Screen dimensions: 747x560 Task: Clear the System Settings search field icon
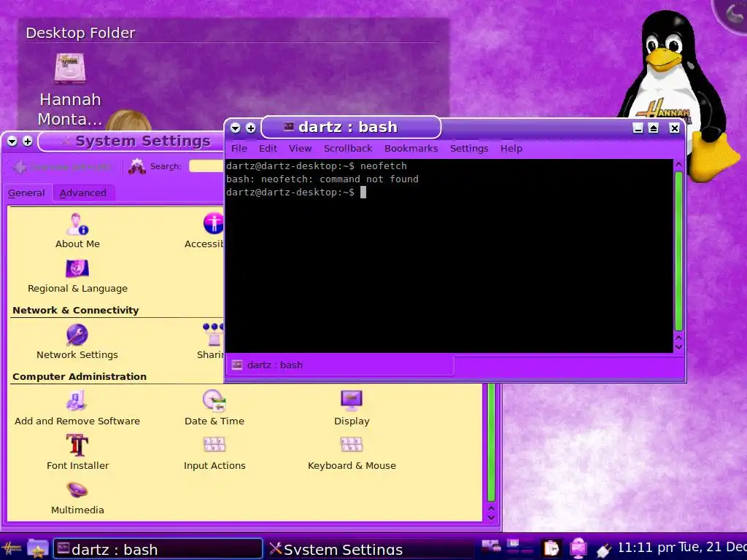click(136, 166)
